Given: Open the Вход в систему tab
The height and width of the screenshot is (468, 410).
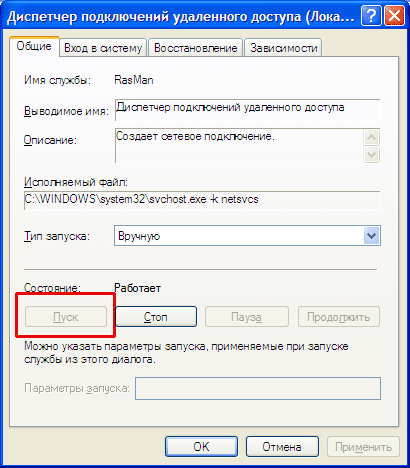Looking at the screenshot, I should (103, 48).
